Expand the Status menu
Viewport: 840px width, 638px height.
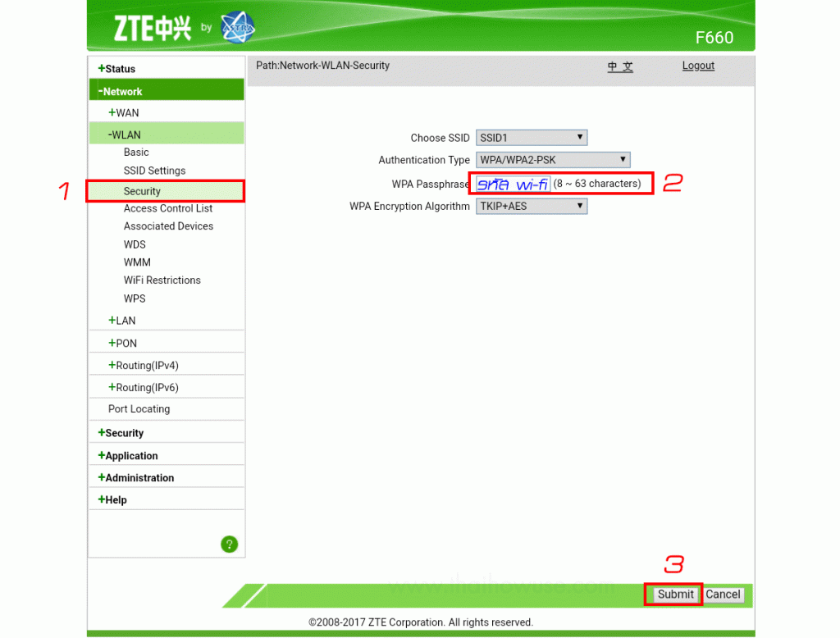(116, 69)
